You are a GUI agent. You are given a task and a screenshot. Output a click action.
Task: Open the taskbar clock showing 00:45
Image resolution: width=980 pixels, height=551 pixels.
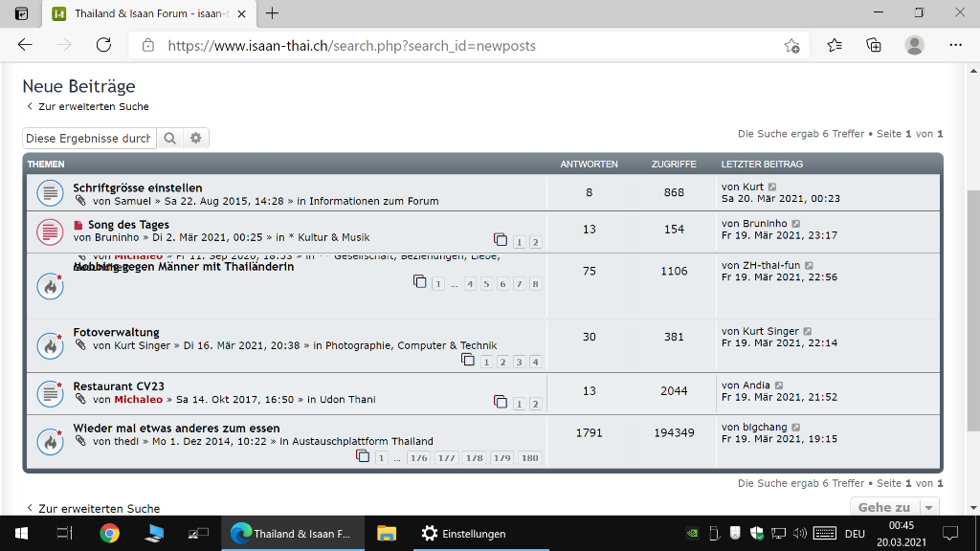[902, 534]
